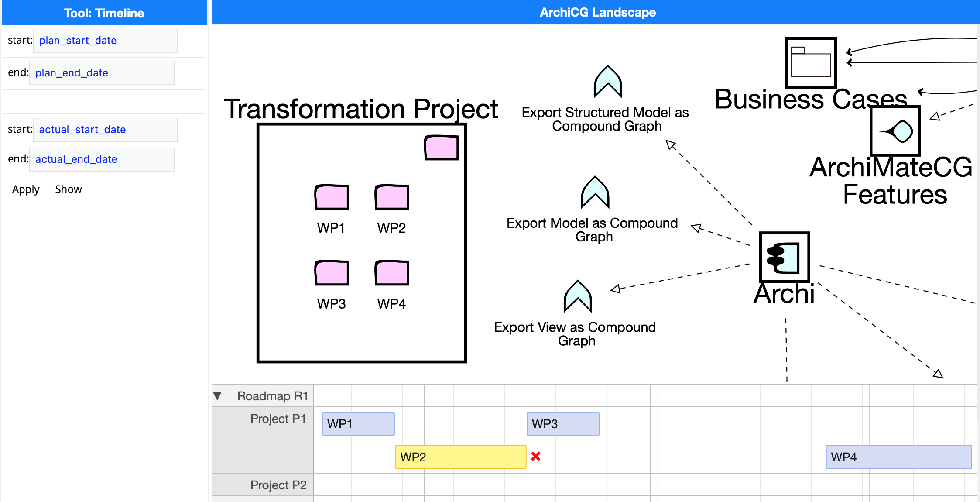The image size is (980, 502).
Task: Click the WP4 label in Transformation Project
Action: coord(391,304)
